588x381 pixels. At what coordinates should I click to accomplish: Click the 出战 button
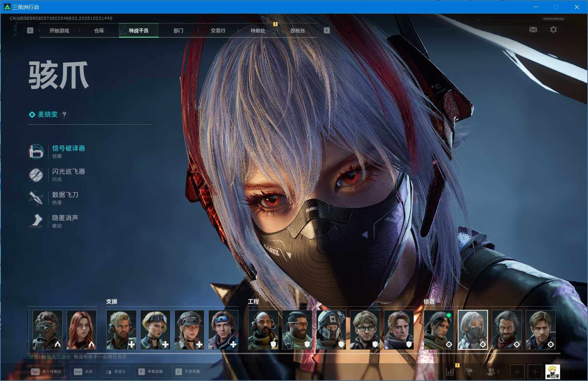(83, 372)
